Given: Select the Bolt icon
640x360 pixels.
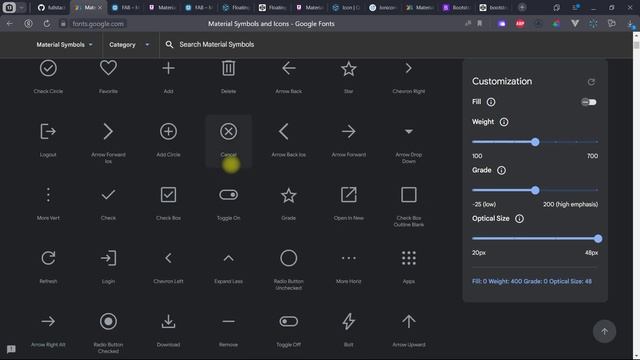Looking at the screenshot, I should point(349,321).
